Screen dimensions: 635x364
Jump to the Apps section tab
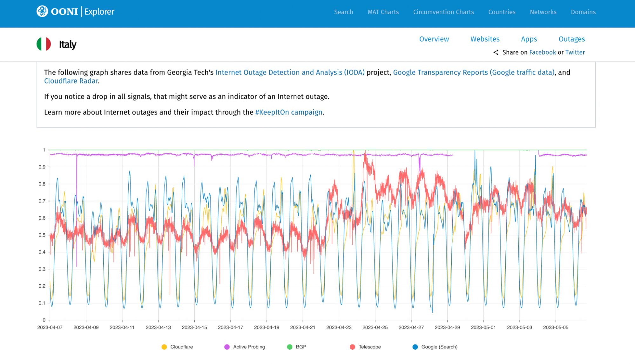click(529, 39)
